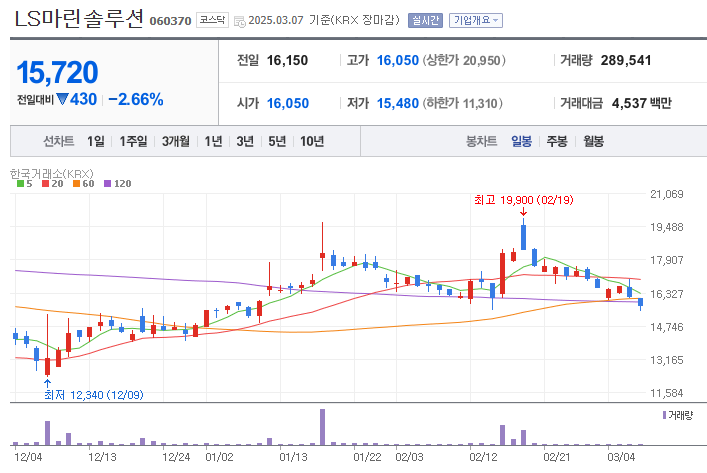Select the 1주일 line chart tab
This screenshot has height=473, width=707.
tap(133, 142)
